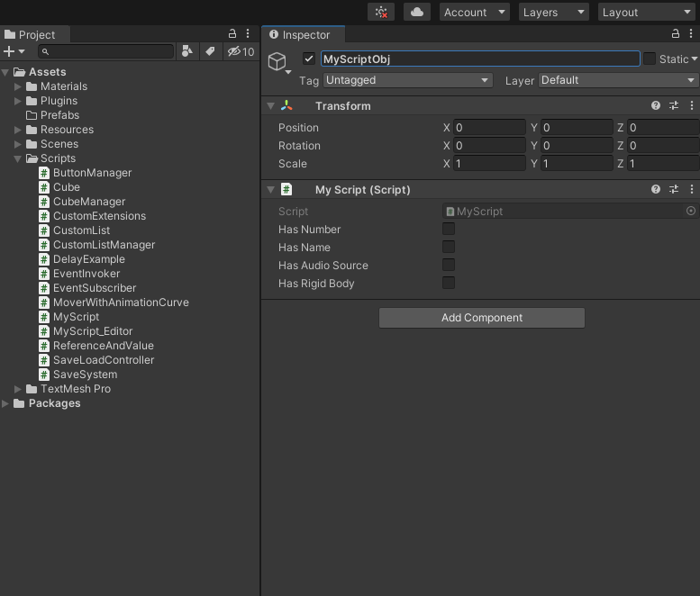Viewport: 700px width, 596px height.
Task: Click Scale Z value field
Action: [663, 163]
